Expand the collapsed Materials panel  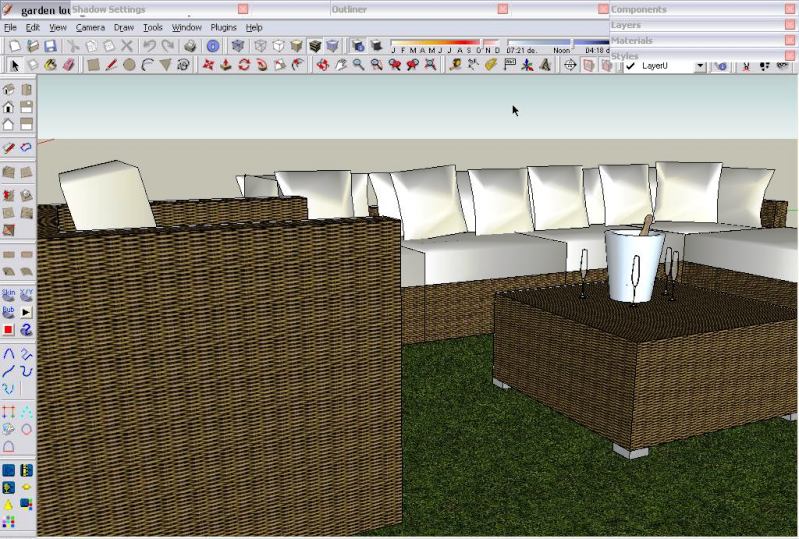coord(632,40)
